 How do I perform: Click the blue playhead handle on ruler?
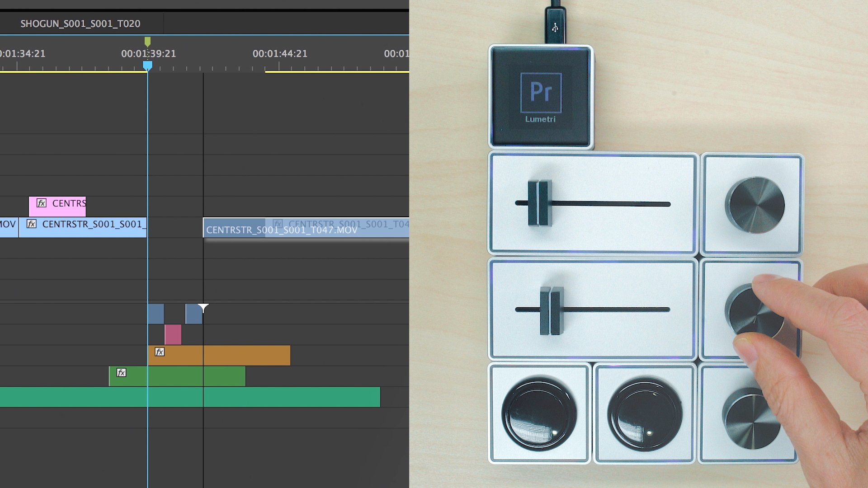147,66
